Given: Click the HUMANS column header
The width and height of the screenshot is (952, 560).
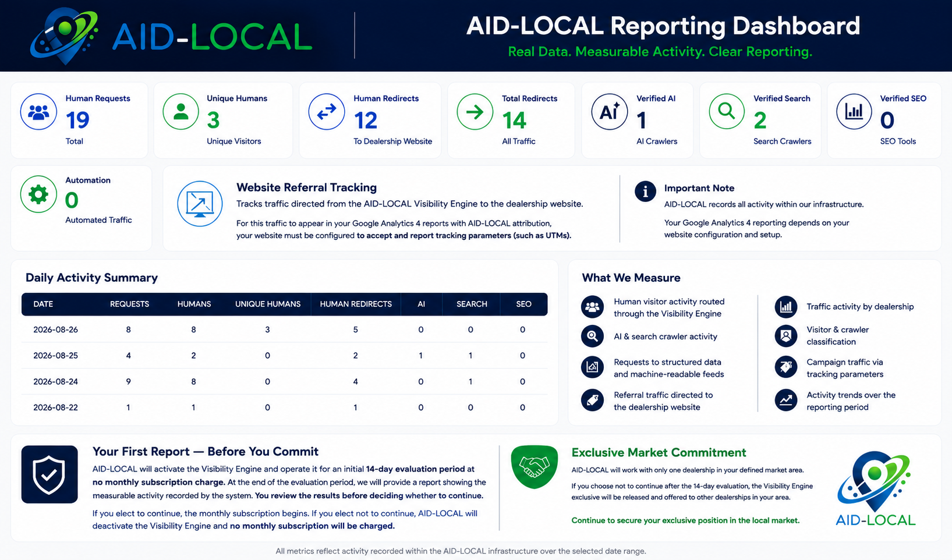Looking at the screenshot, I should tap(194, 304).
